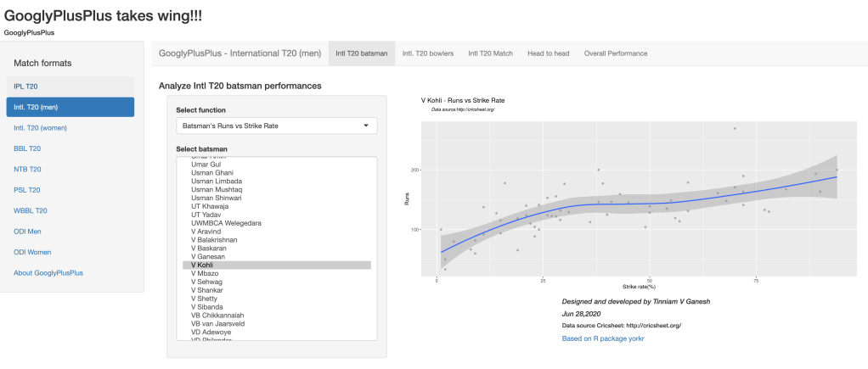Go to Overall Performance tab
Image resolution: width=868 pixels, height=369 pixels.
(x=615, y=53)
